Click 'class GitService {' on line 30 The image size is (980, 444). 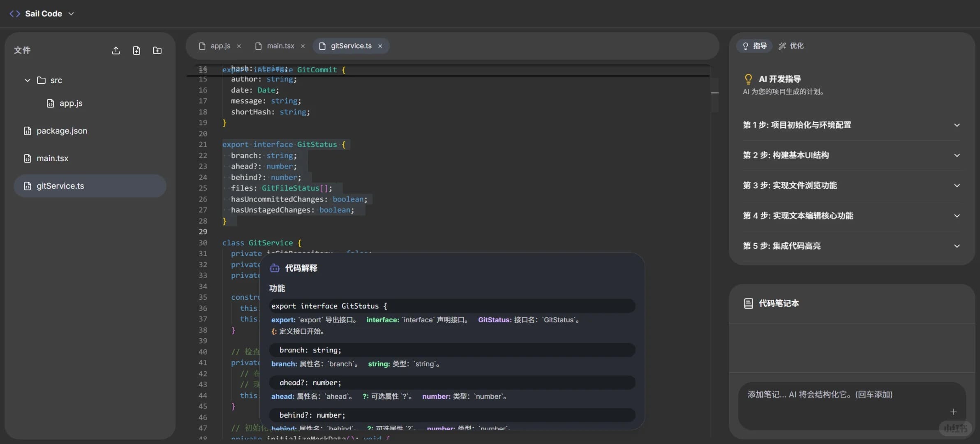tap(262, 243)
